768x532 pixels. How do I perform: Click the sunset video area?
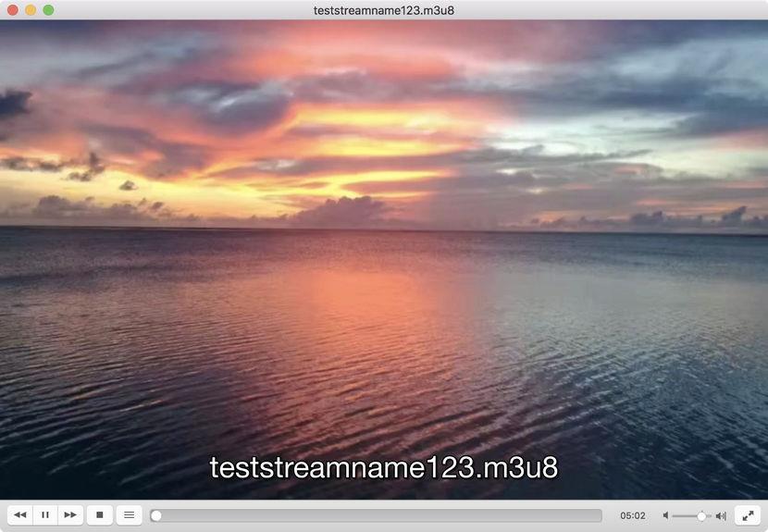384,260
